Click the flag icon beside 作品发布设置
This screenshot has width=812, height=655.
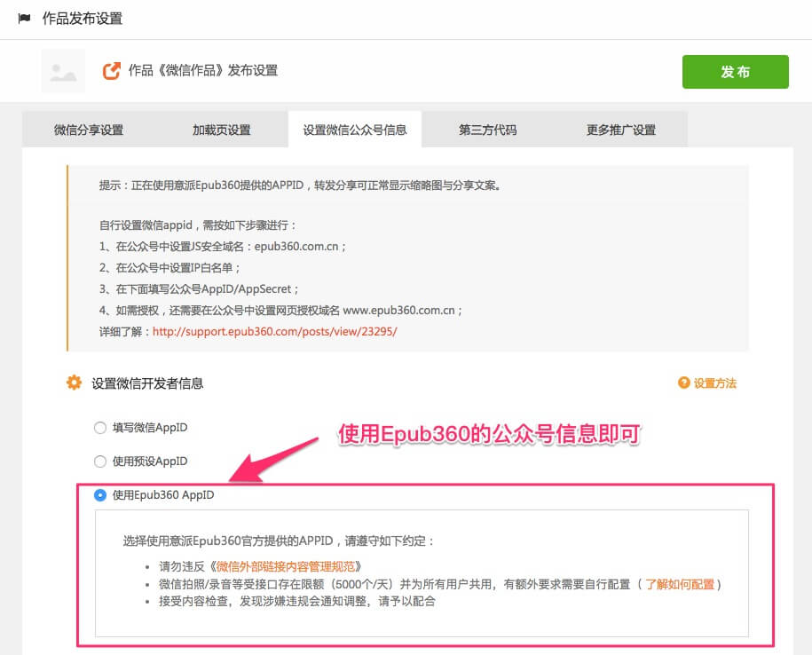point(24,19)
